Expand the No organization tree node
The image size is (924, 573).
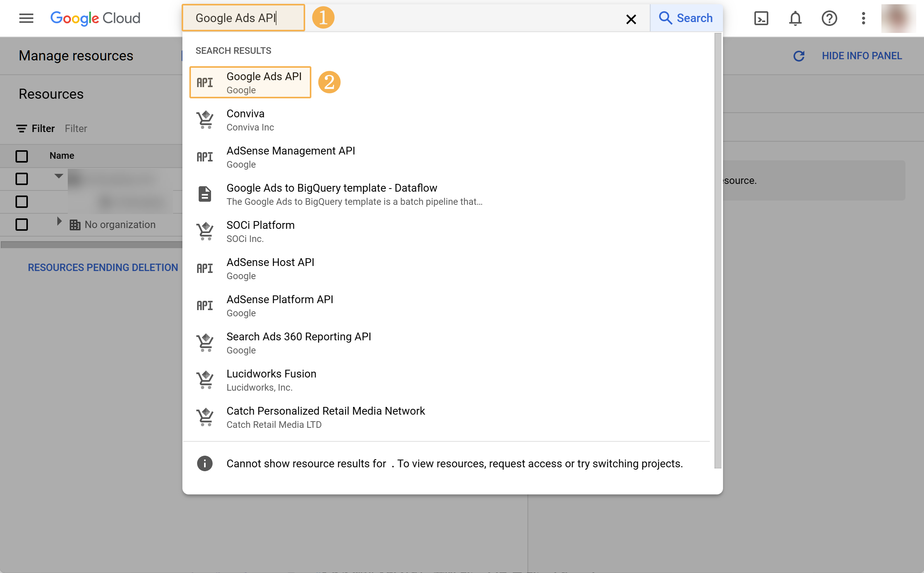pyautogui.click(x=59, y=221)
